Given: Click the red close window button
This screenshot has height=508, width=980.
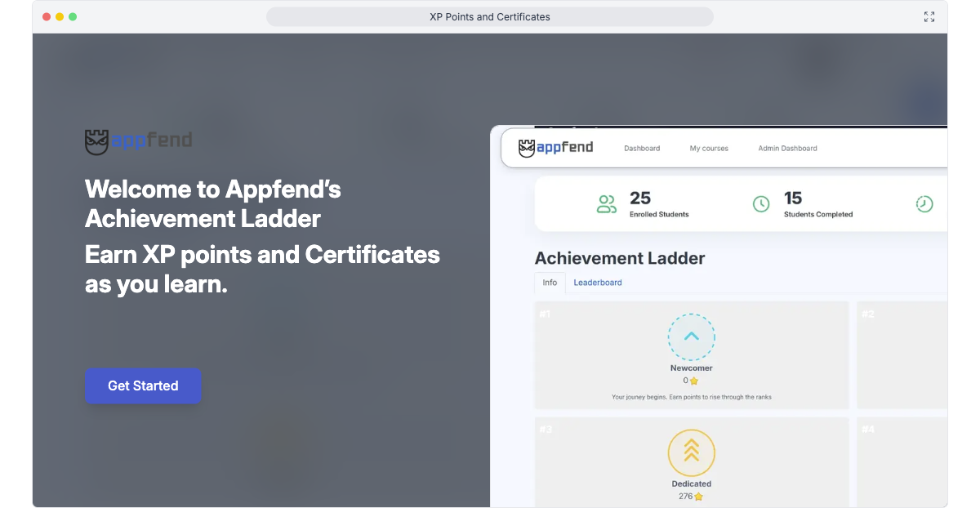Looking at the screenshot, I should (x=47, y=16).
